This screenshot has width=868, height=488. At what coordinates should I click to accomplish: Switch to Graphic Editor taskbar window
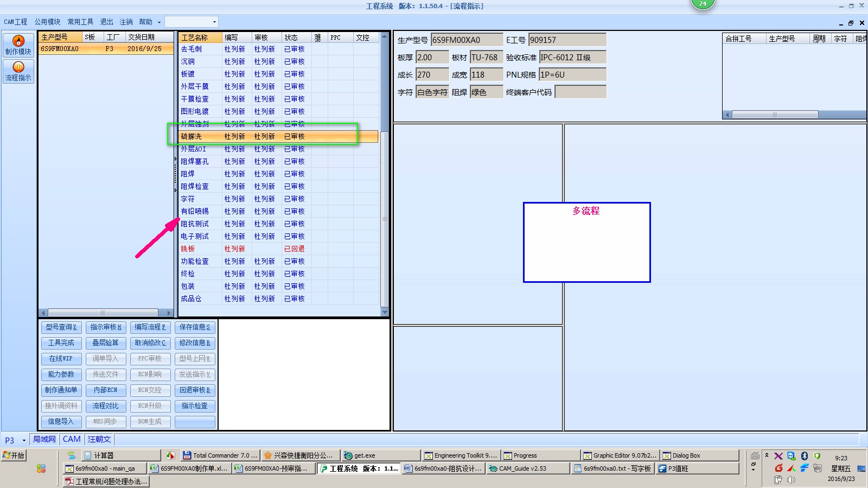point(620,455)
